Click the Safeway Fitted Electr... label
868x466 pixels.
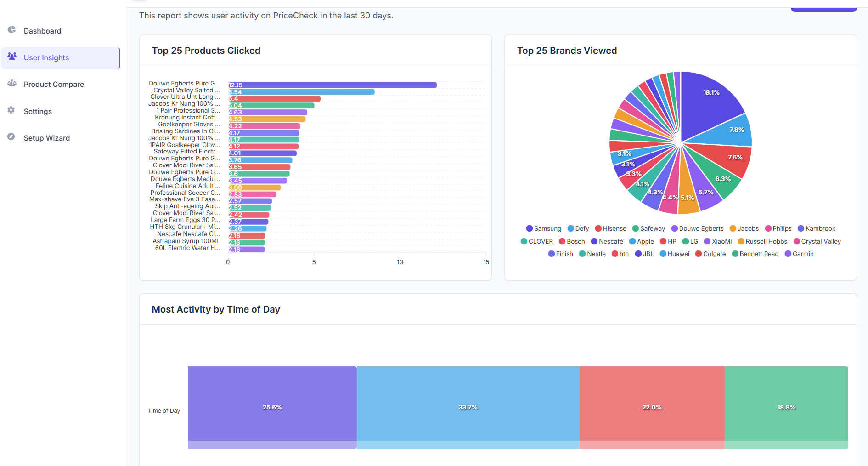click(x=187, y=152)
